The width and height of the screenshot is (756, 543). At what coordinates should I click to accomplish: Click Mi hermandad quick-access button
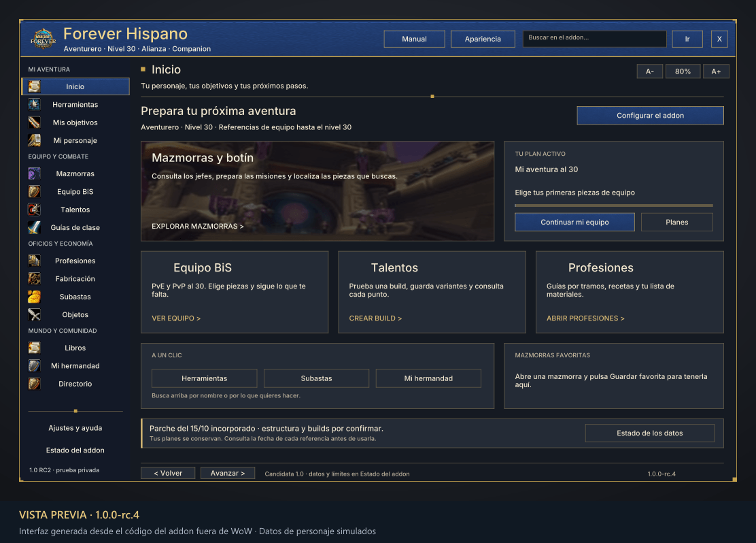pos(428,378)
